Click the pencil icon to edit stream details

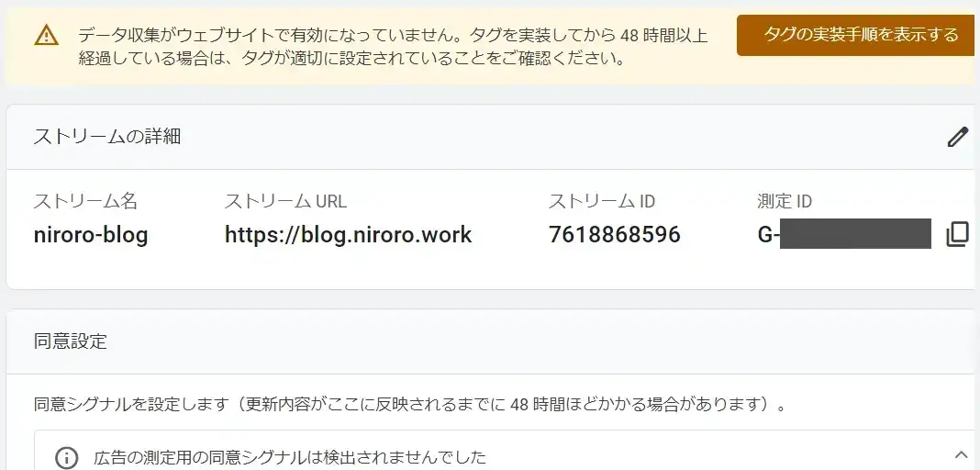click(957, 138)
